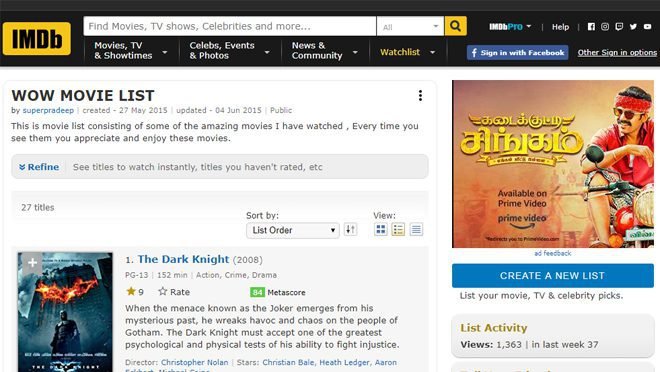
Task: Open the Watchlist dropdown arrow
Action: [x=432, y=52]
